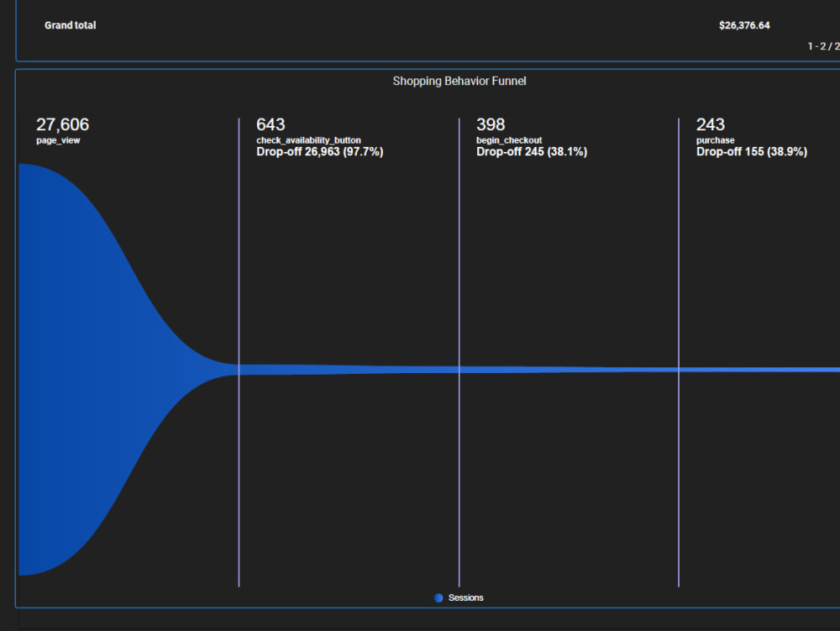Click the begin_checkout step label
The width and height of the screenshot is (840, 631).
tap(509, 140)
